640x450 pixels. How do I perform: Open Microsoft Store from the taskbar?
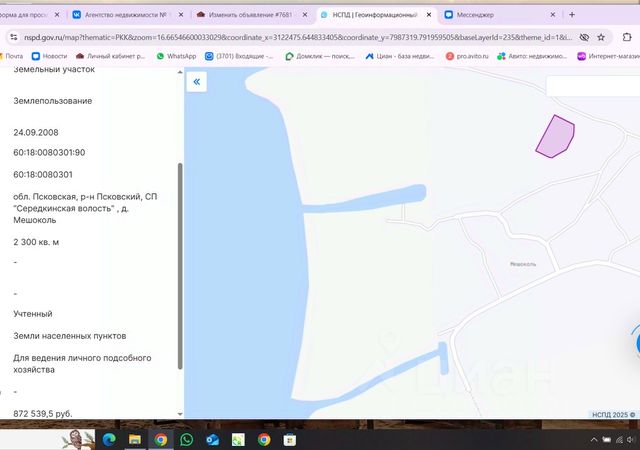[290, 439]
